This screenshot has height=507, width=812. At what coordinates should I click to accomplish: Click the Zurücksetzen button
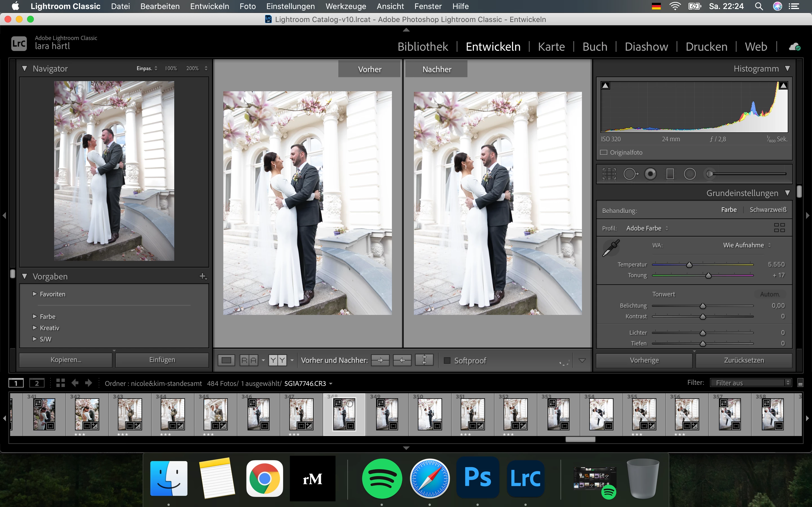pos(743,360)
